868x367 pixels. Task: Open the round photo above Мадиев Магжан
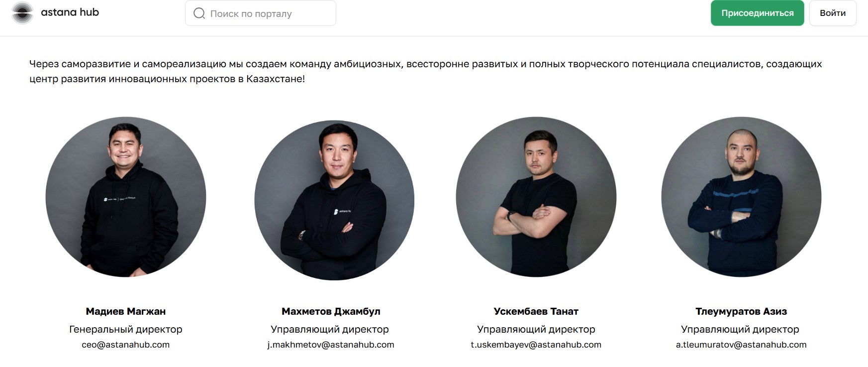coord(126,197)
